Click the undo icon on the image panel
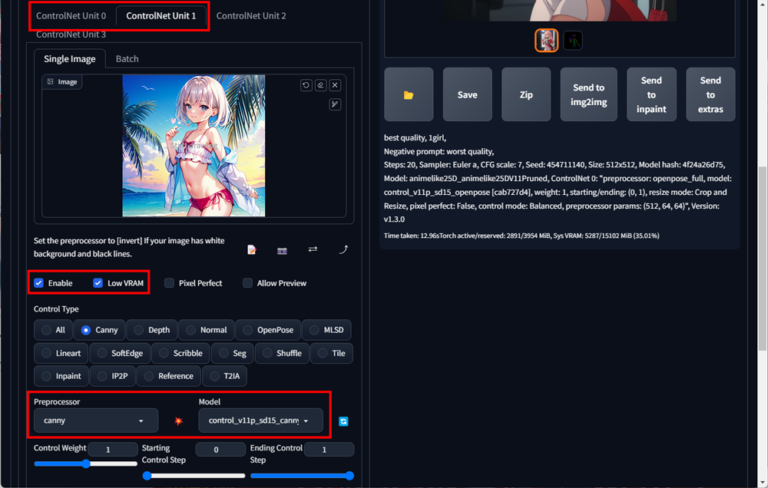The height and width of the screenshot is (488, 768). [x=306, y=85]
